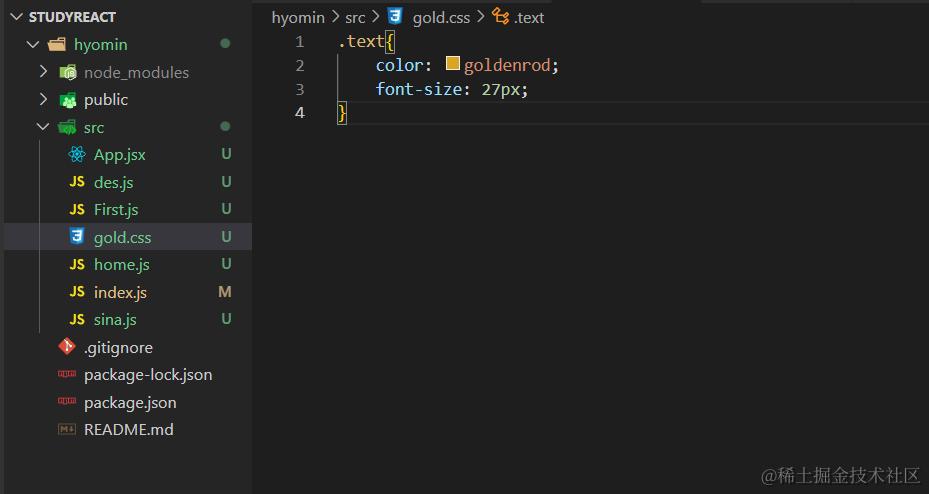The width and height of the screenshot is (929, 494).
Task: Click the M git status of index.js
Action: coord(225,292)
